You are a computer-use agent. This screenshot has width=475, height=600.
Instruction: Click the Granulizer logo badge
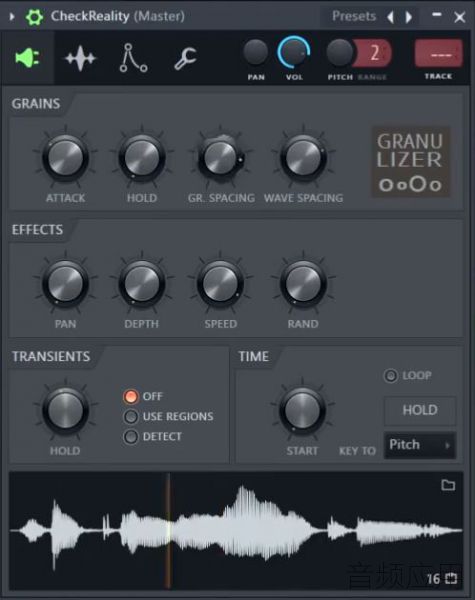[x=410, y=162]
